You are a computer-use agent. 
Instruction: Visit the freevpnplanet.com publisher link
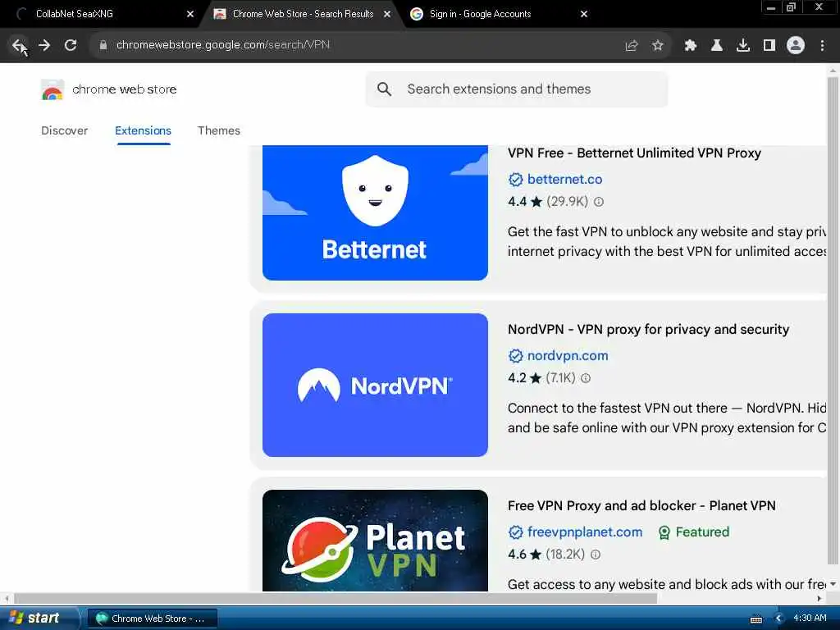pyautogui.click(x=584, y=532)
